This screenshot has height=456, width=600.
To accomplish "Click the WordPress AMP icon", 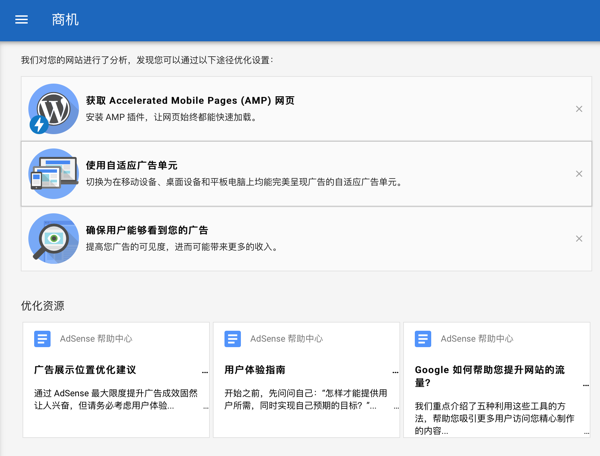I will click(54, 109).
